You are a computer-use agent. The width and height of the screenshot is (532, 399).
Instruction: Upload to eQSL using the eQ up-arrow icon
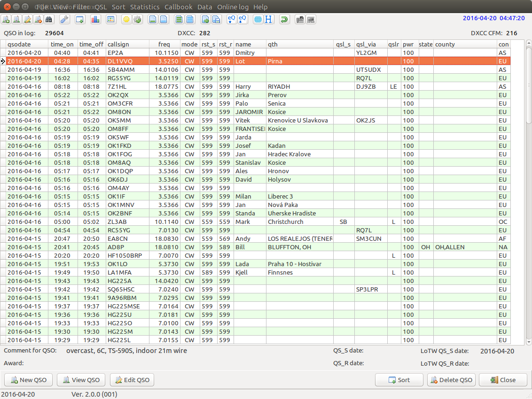click(231, 19)
